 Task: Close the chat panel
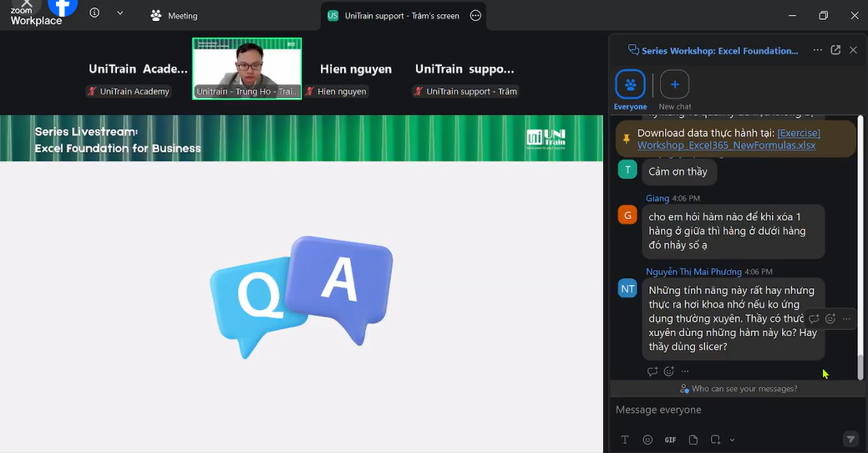[853, 50]
